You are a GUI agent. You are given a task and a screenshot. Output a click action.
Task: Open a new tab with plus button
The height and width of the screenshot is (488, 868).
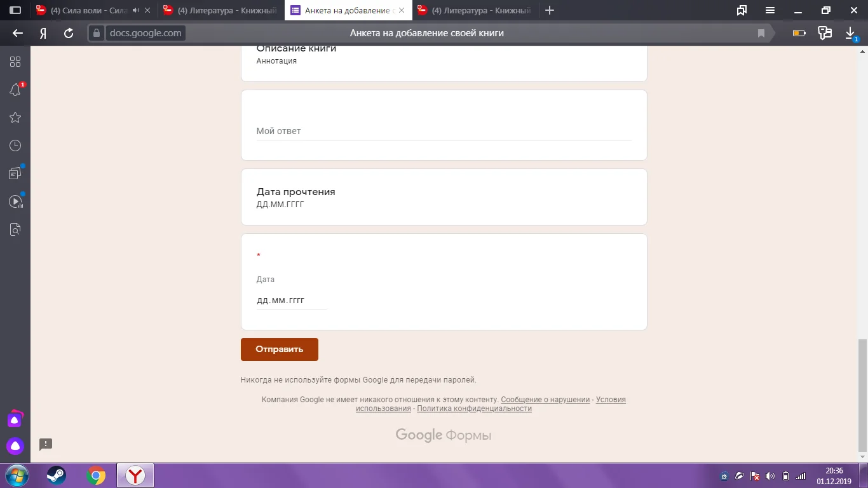[550, 10]
